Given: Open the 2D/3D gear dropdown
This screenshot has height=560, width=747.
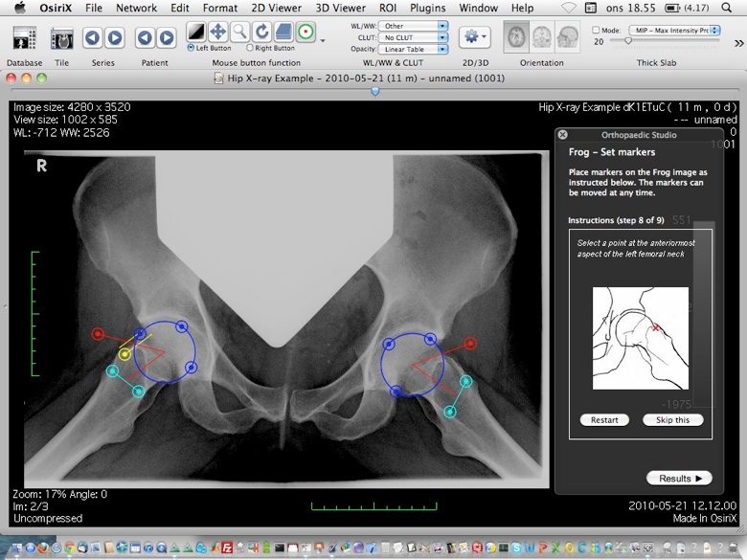Looking at the screenshot, I should click(475, 36).
